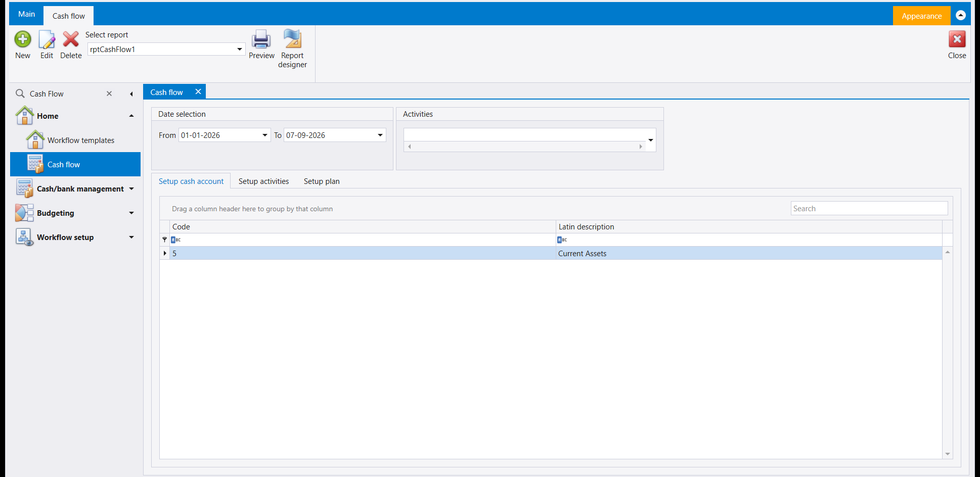Clear the Cash Flow sidebar search

pos(109,93)
